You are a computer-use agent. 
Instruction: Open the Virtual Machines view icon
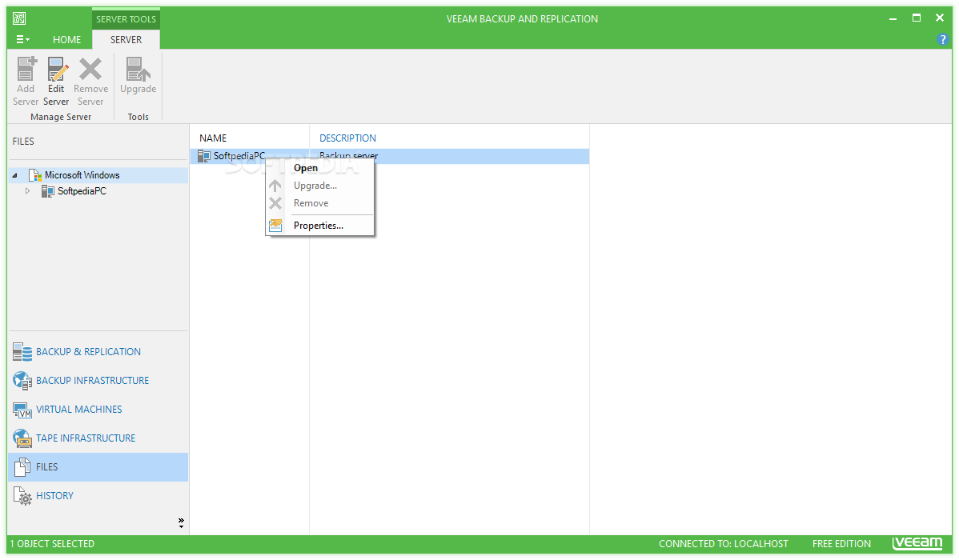22,410
